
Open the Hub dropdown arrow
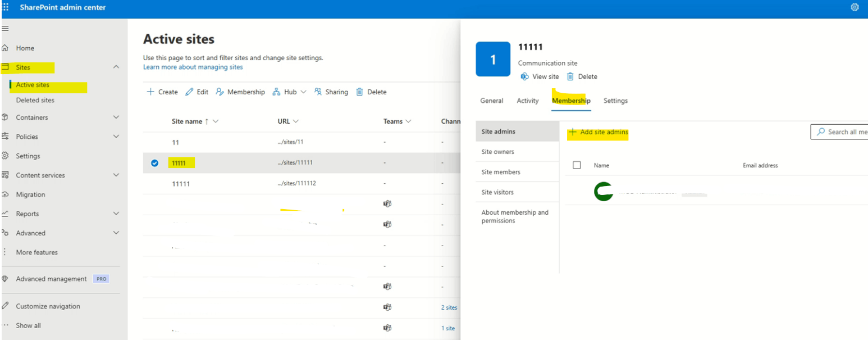pyautogui.click(x=304, y=92)
